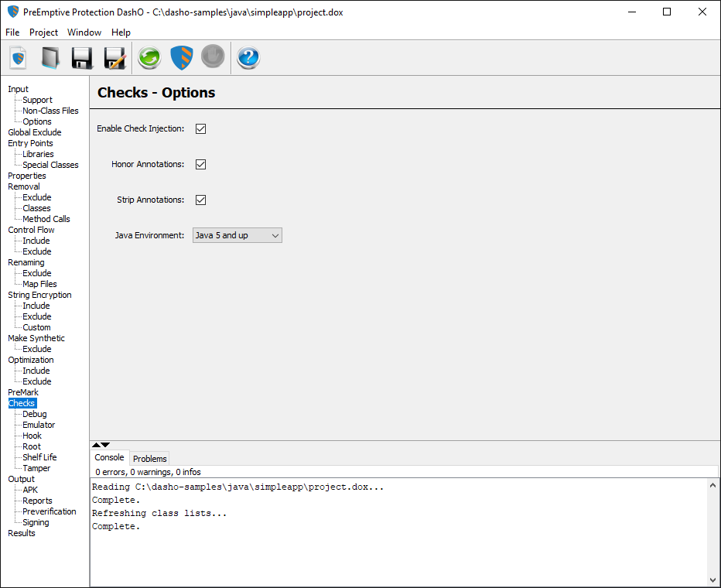Select Global Exclude tree item
The width and height of the screenshot is (721, 588).
(35, 132)
